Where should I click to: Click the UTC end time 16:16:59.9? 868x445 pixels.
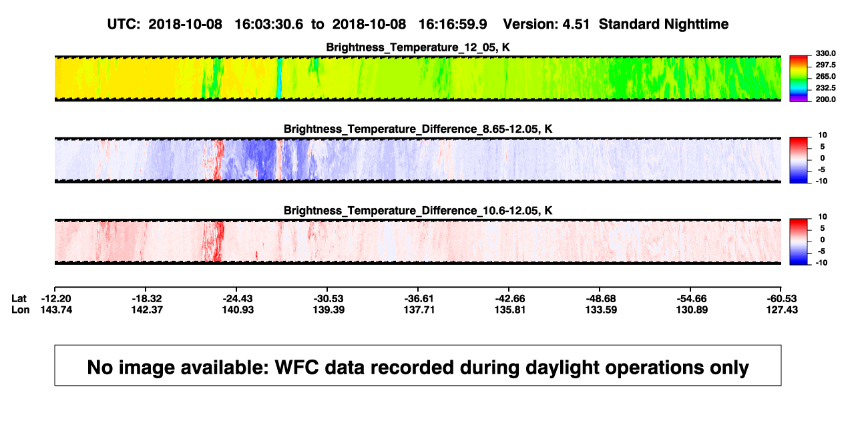pyautogui.click(x=452, y=24)
